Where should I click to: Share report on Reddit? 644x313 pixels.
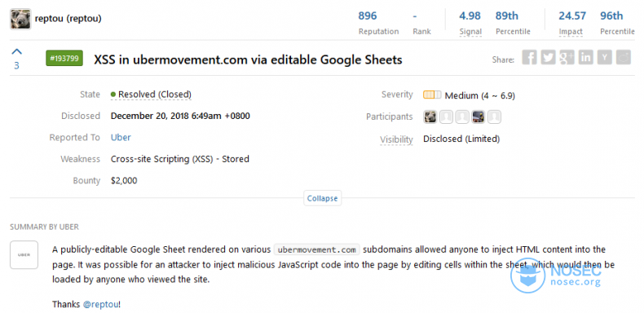624,58
